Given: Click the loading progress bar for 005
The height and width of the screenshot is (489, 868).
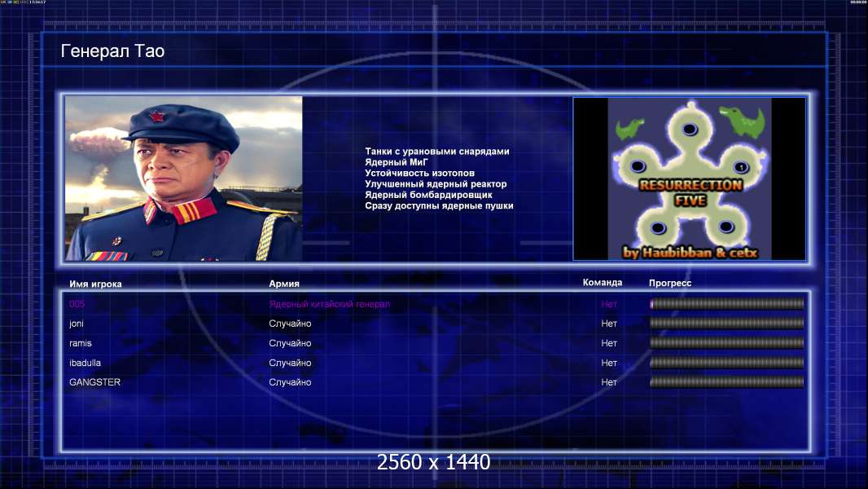Looking at the screenshot, I should coord(727,303).
